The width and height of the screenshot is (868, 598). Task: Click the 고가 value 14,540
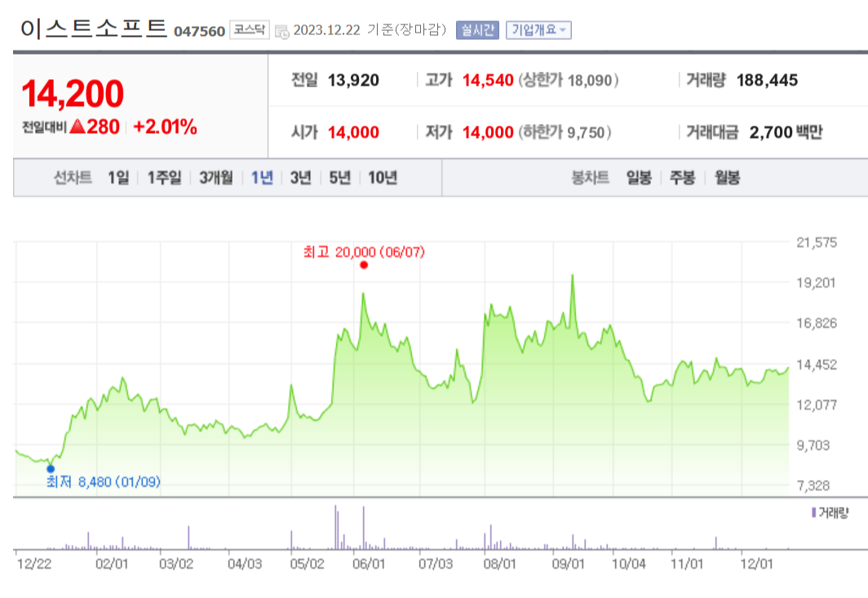coord(488,80)
